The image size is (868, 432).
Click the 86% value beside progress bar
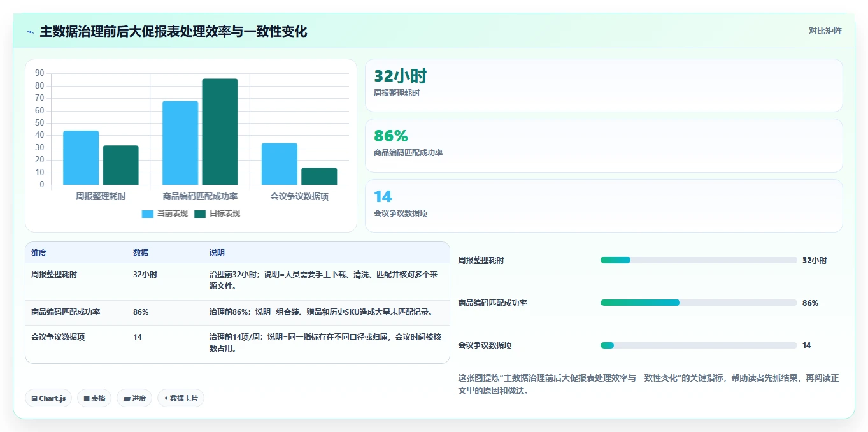810,303
